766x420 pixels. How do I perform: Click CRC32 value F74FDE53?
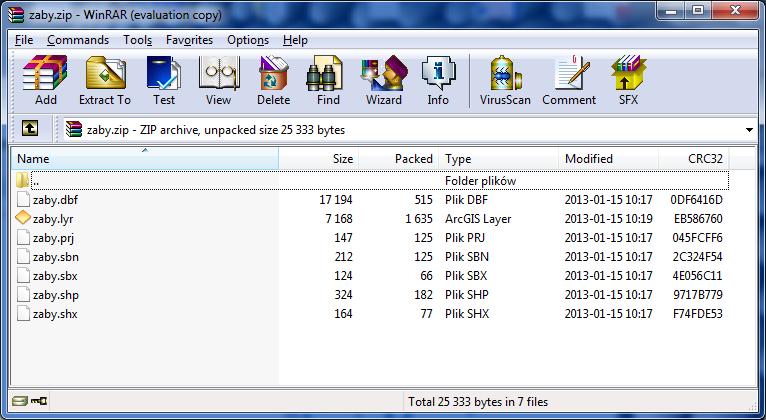(x=698, y=314)
